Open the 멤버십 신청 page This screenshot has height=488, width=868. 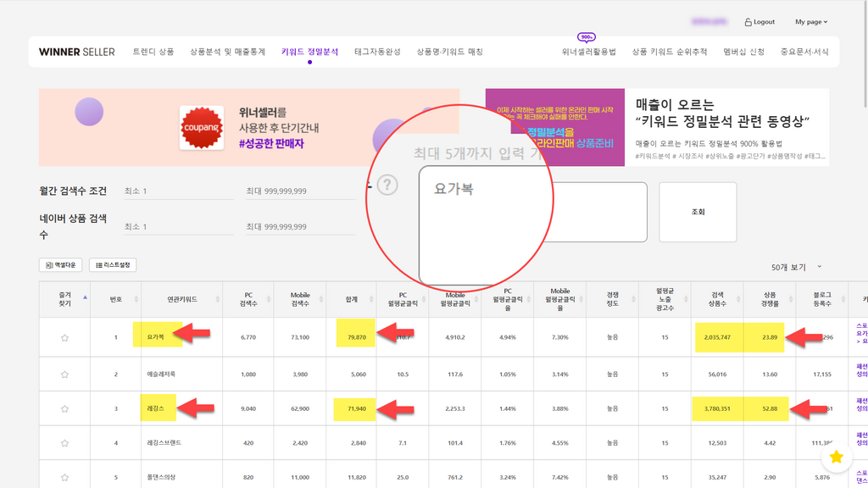[744, 52]
